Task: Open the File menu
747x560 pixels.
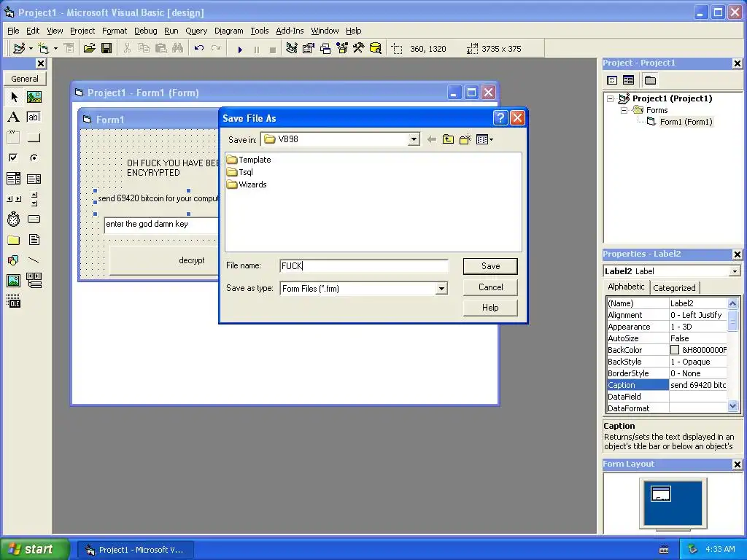Action: [13, 31]
